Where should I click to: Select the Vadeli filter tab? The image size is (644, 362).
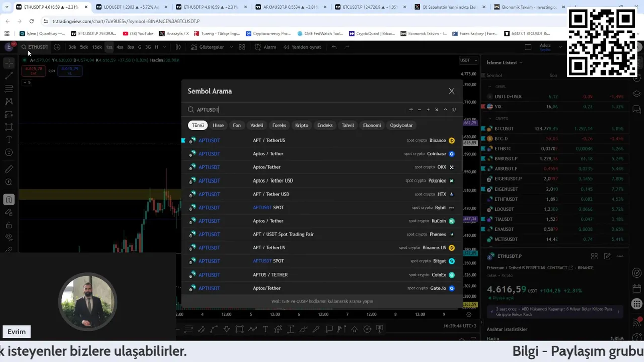257,125
